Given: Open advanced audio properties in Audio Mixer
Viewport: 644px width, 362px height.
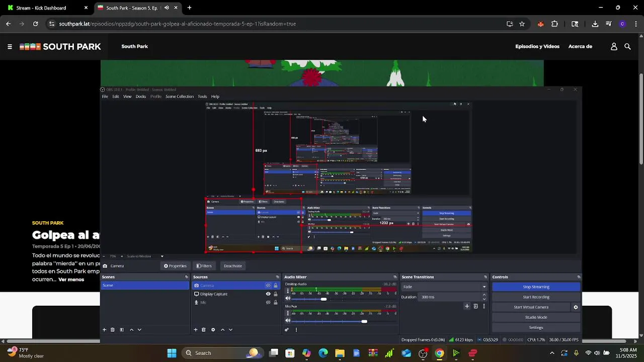Looking at the screenshot, I should [x=287, y=330].
